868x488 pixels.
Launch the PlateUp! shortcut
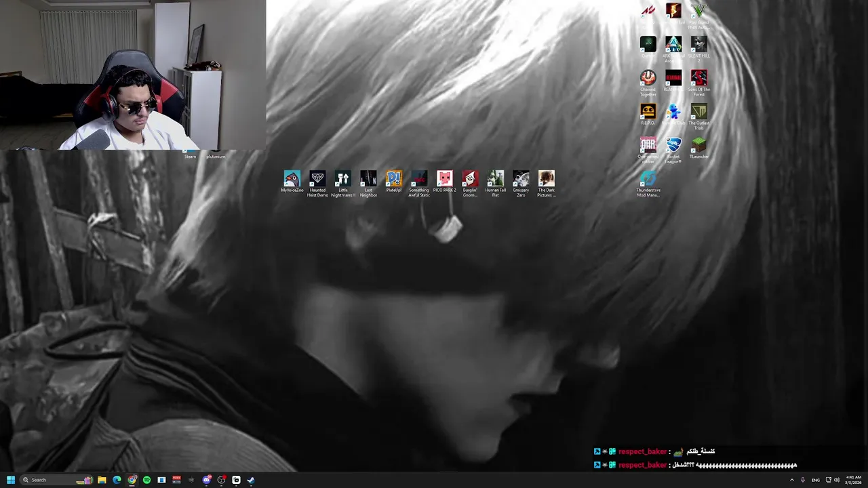click(394, 182)
